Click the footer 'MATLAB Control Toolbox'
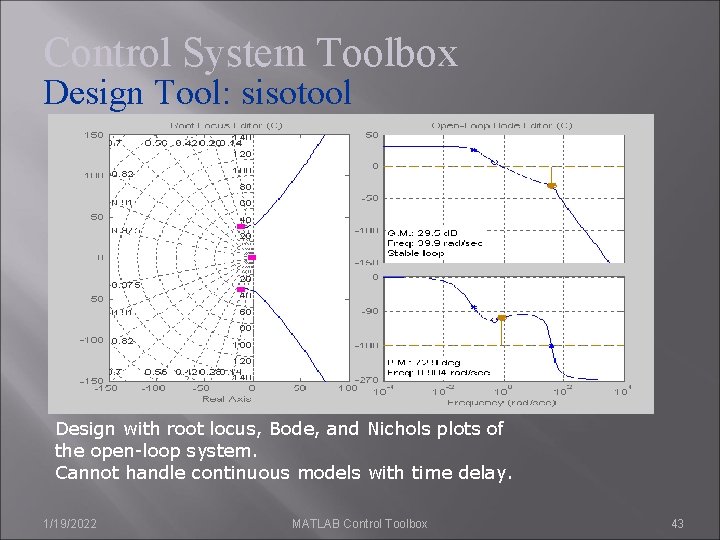720x540 pixels. click(x=360, y=523)
